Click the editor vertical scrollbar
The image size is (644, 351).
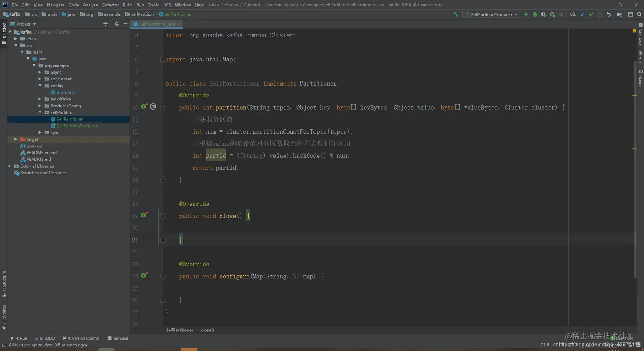click(x=635, y=170)
